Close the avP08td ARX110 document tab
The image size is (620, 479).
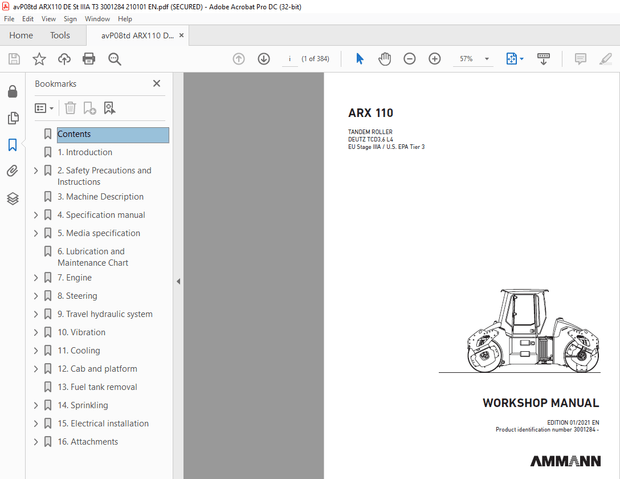181,35
